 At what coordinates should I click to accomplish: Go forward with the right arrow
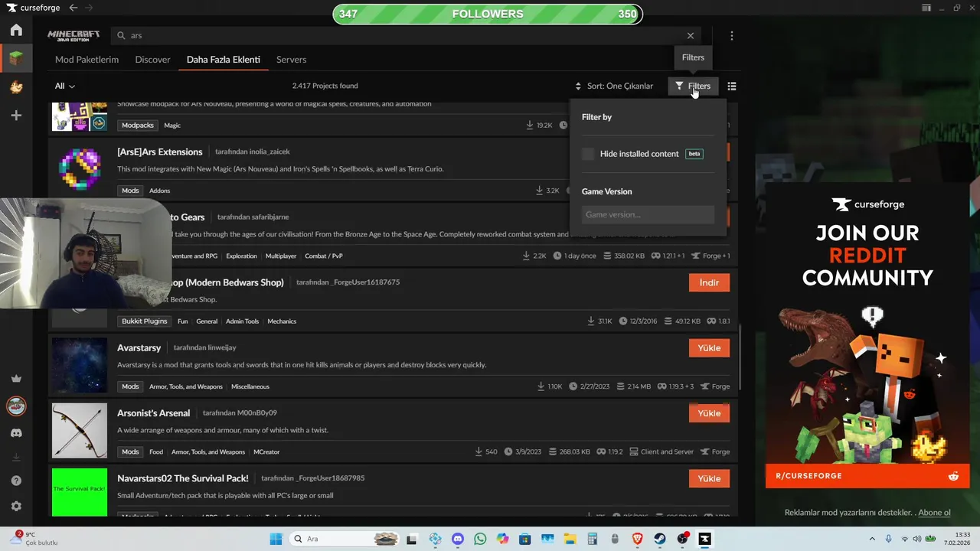pos(89,8)
